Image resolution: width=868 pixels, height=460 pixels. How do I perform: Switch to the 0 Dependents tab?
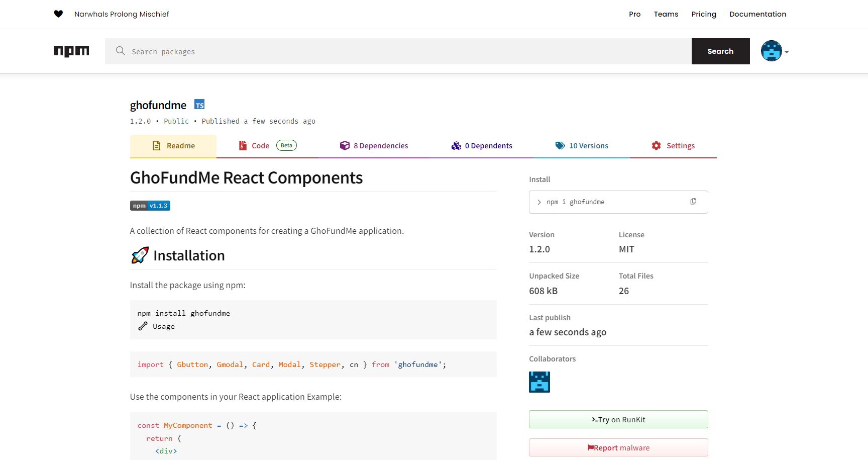pos(482,146)
